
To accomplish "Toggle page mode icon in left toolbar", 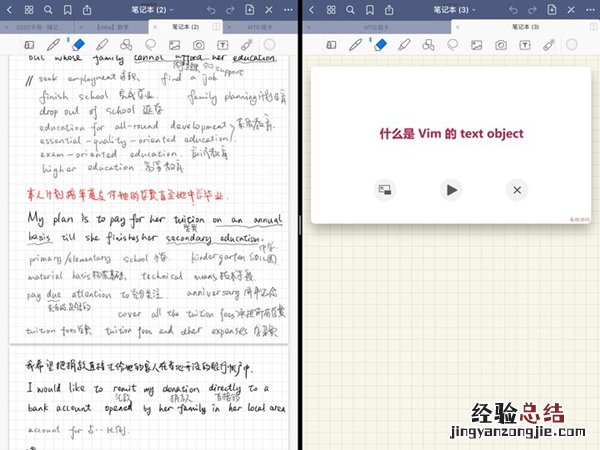I will [x=29, y=45].
